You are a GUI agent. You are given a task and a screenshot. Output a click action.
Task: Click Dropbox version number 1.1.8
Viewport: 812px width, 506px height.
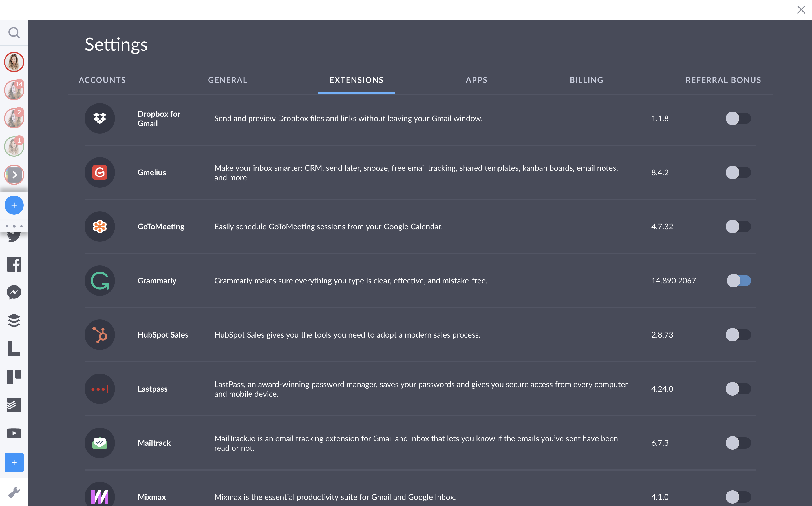pyautogui.click(x=660, y=118)
